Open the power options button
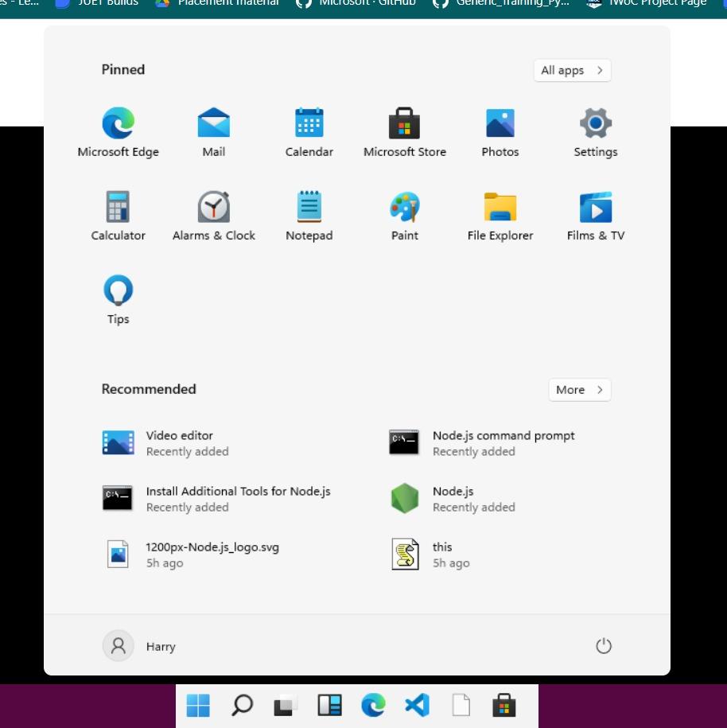This screenshot has height=728, width=727. (x=603, y=645)
